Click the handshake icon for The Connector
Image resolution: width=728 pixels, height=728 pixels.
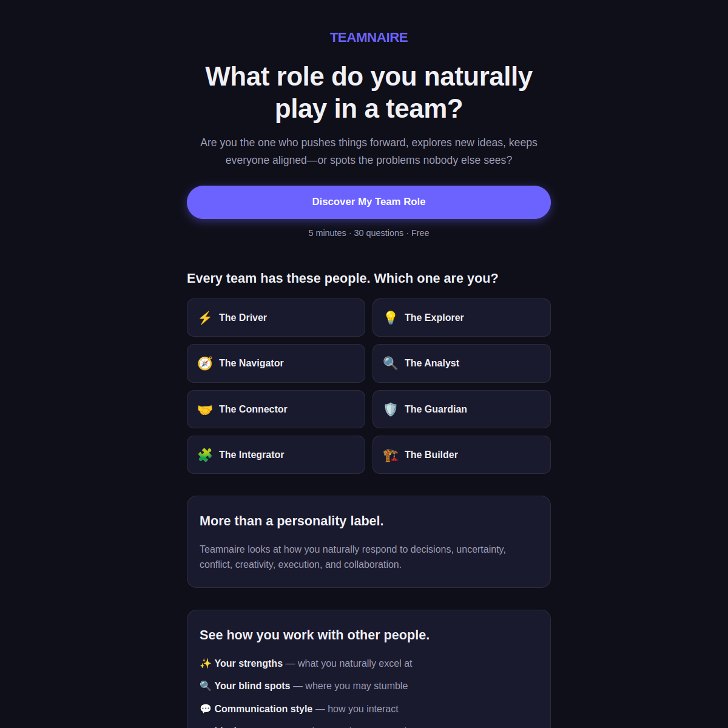[x=205, y=409]
